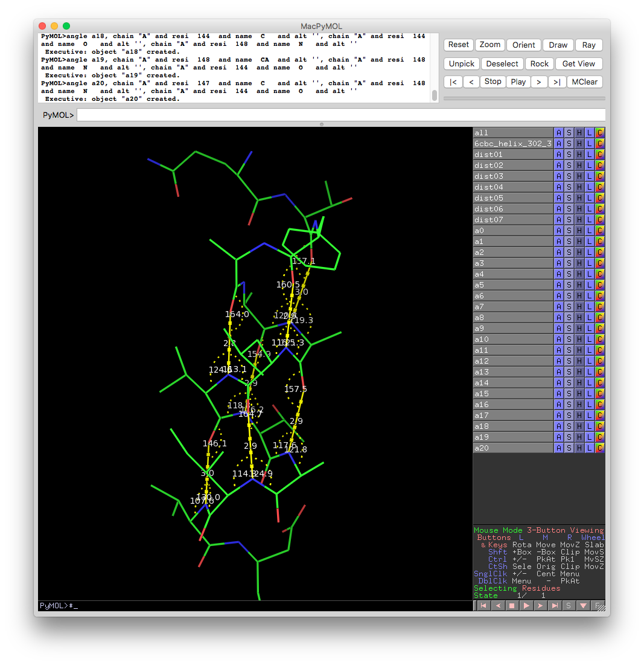The width and height of the screenshot is (644, 665).
Task: Open the Action menu for object a20
Action: click(x=558, y=448)
